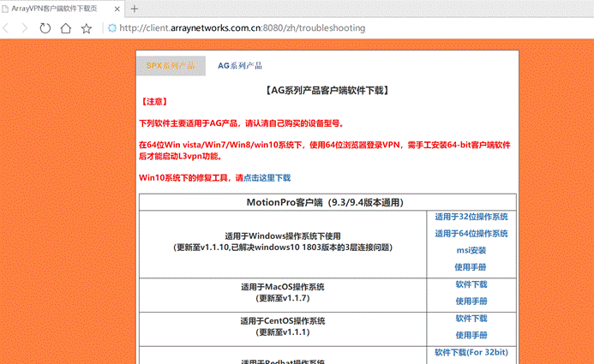
Task: Open the Windows 使用手册 manual link
Action: [x=471, y=267]
